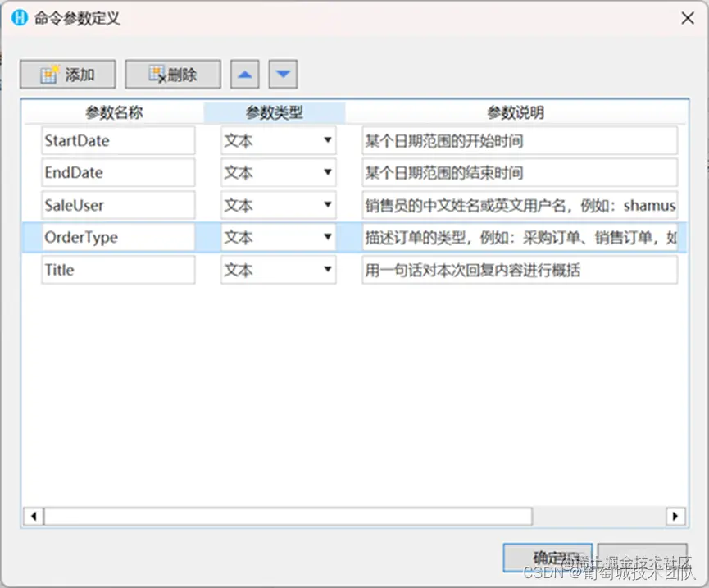
Task: Click the description field of EndDate row
Action: click(520, 172)
